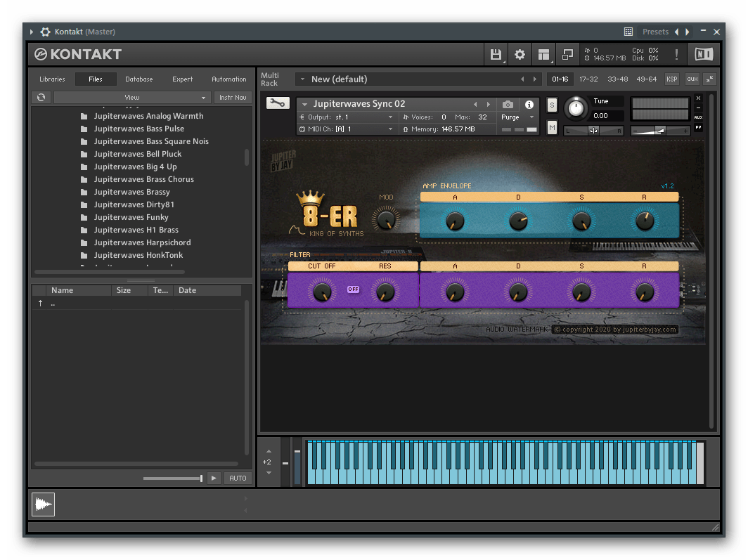Mute the instrument with the M button
The height and width of the screenshot is (560, 748).
[552, 127]
